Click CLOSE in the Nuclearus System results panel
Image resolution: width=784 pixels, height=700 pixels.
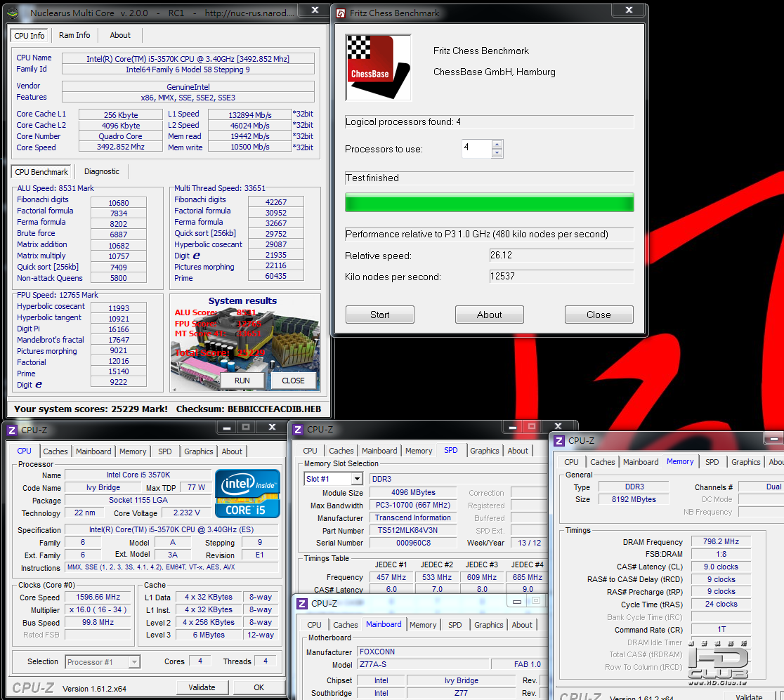tap(293, 381)
